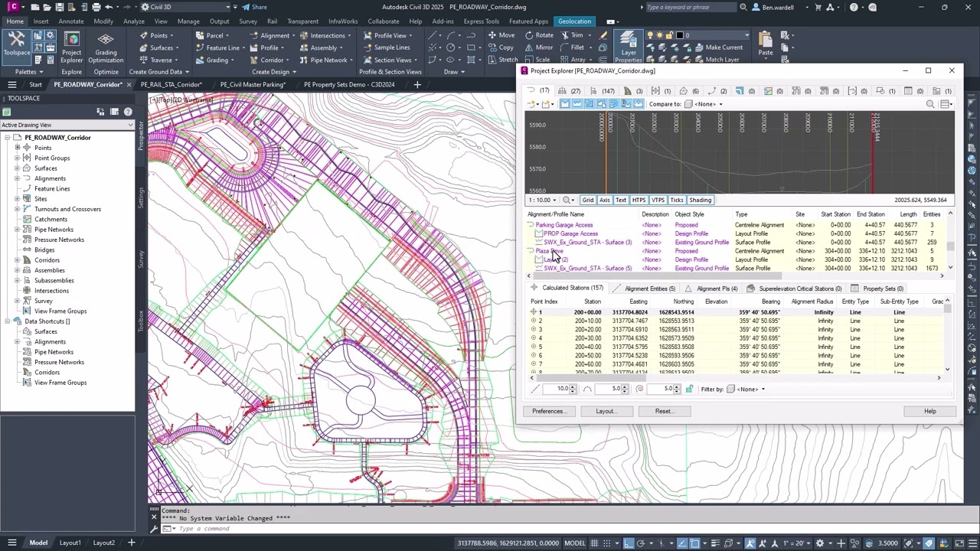The width and height of the screenshot is (980, 551).
Task: Toggle Axis display in profile viewer
Action: click(x=605, y=200)
